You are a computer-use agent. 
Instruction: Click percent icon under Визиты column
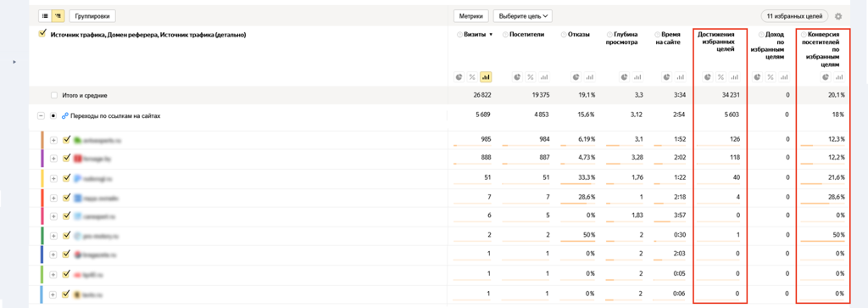pos(472,77)
